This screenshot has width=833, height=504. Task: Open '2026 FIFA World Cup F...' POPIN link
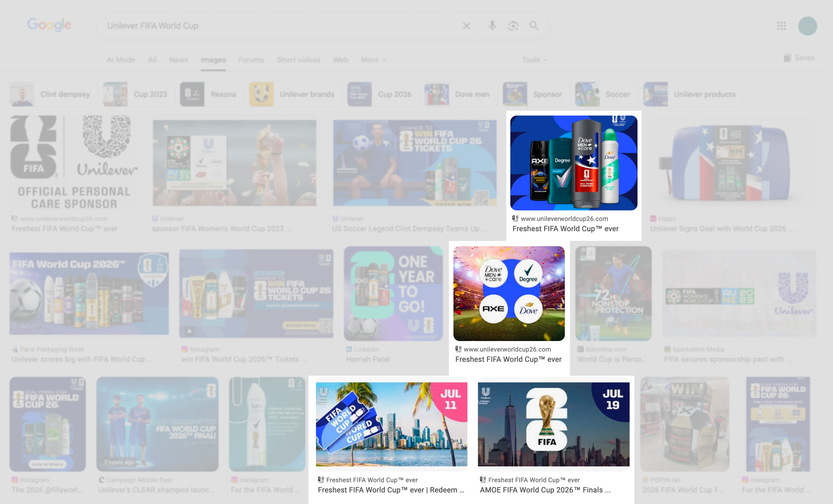coord(682,490)
